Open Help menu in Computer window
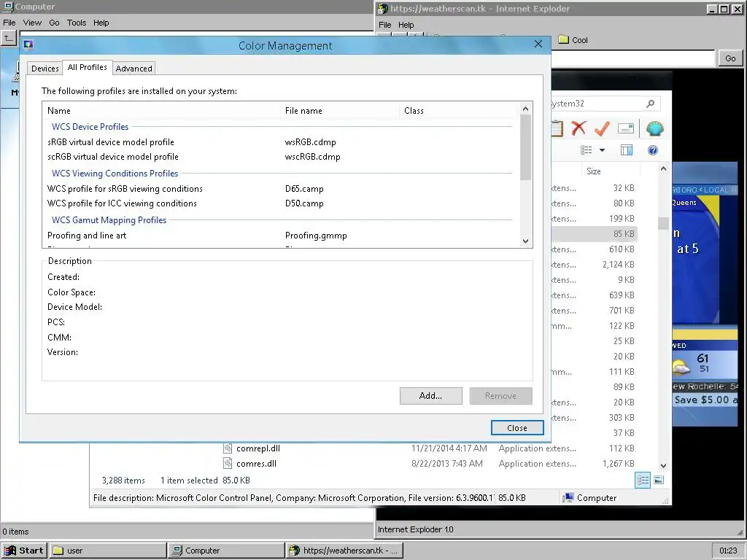747x560 pixels. coord(101,23)
